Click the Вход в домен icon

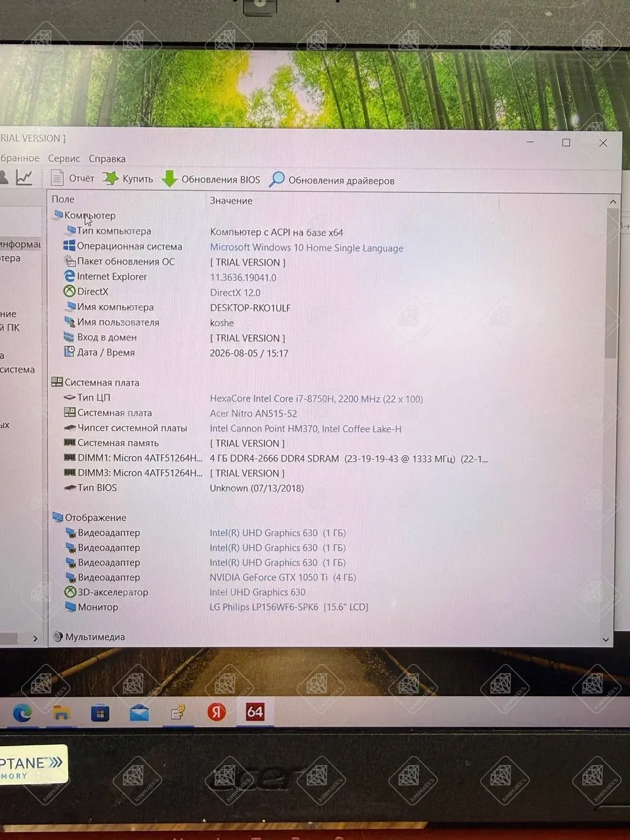coord(70,337)
